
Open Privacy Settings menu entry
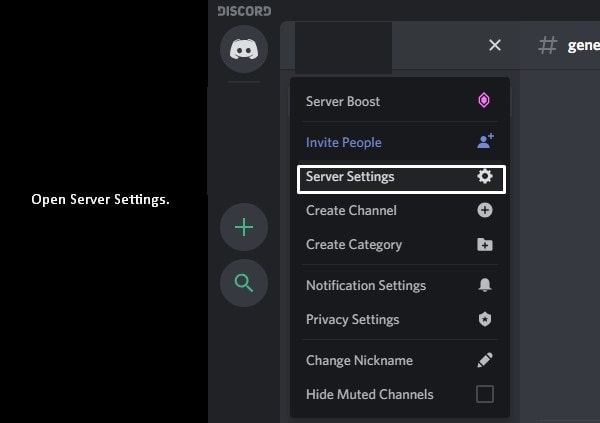[x=400, y=319]
